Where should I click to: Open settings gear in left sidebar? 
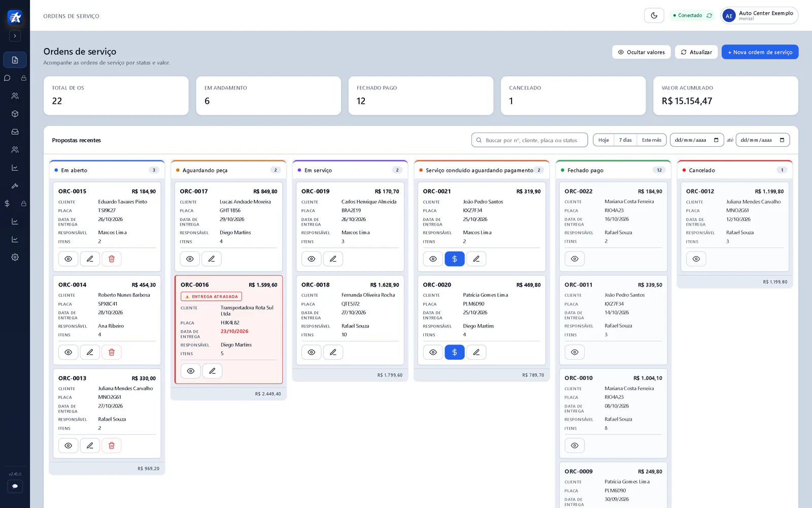(x=15, y=257)
